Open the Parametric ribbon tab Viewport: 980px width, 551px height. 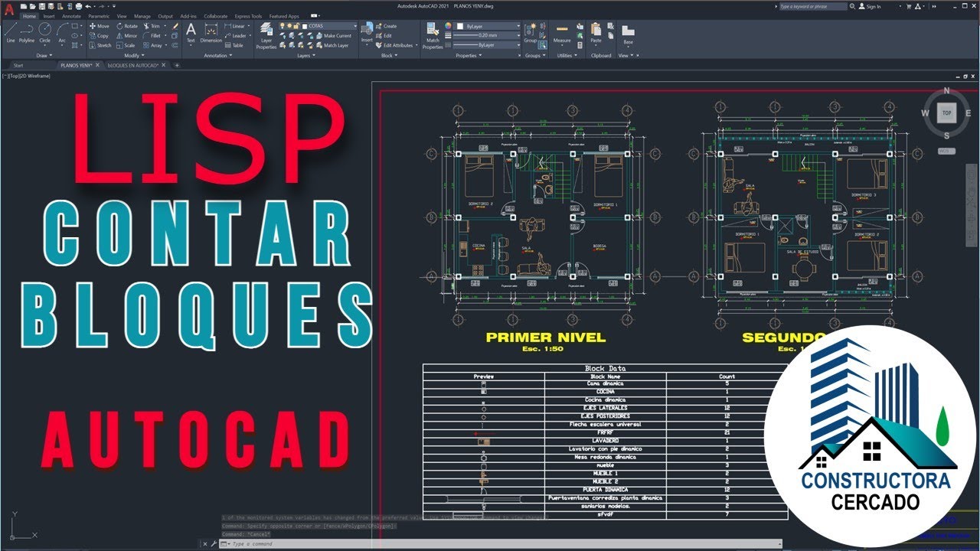point(99,16)
